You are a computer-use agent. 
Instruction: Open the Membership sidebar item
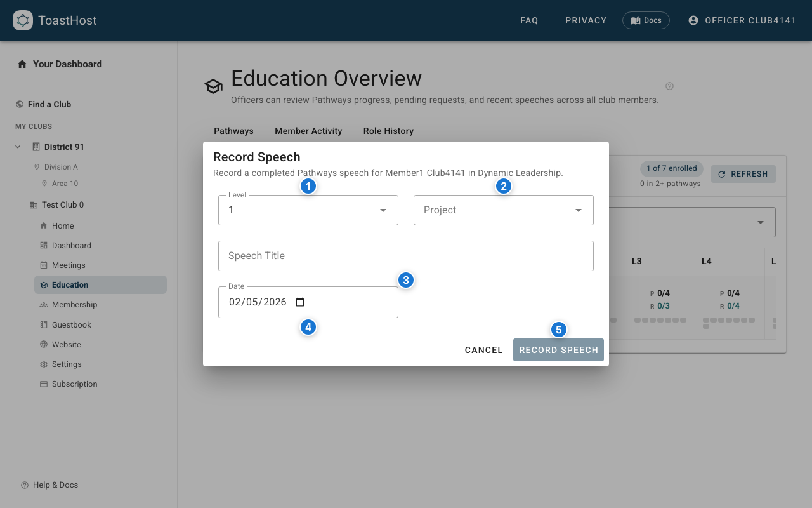click(100, 305)
